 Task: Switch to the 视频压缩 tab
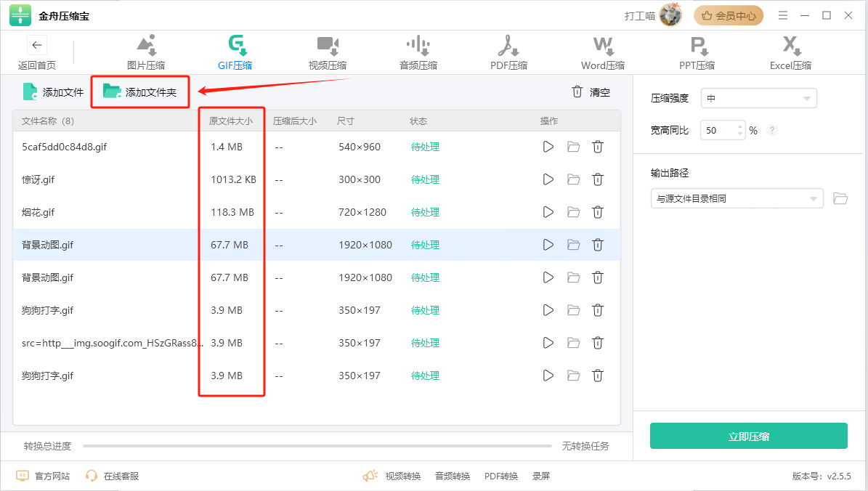[328, 53]
